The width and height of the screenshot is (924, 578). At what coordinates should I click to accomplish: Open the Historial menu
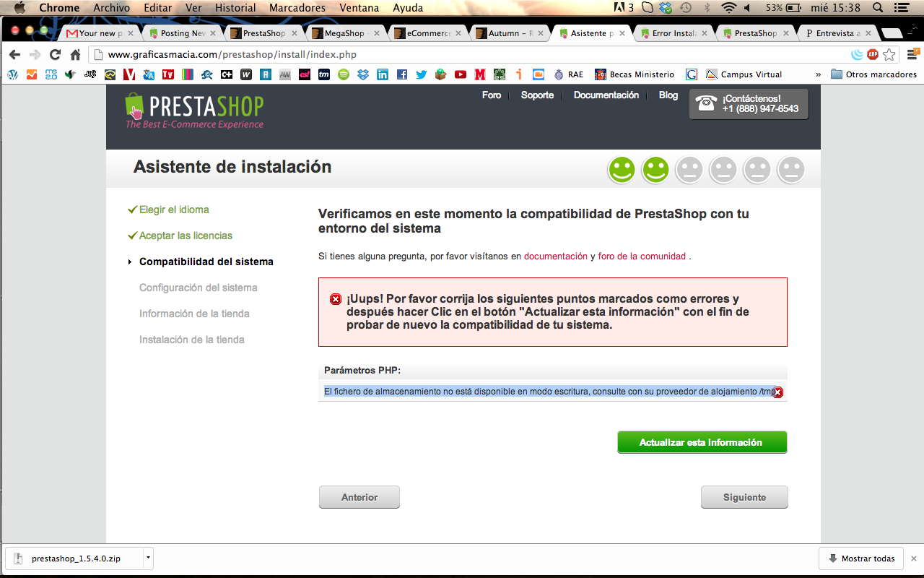pos(235,8)
